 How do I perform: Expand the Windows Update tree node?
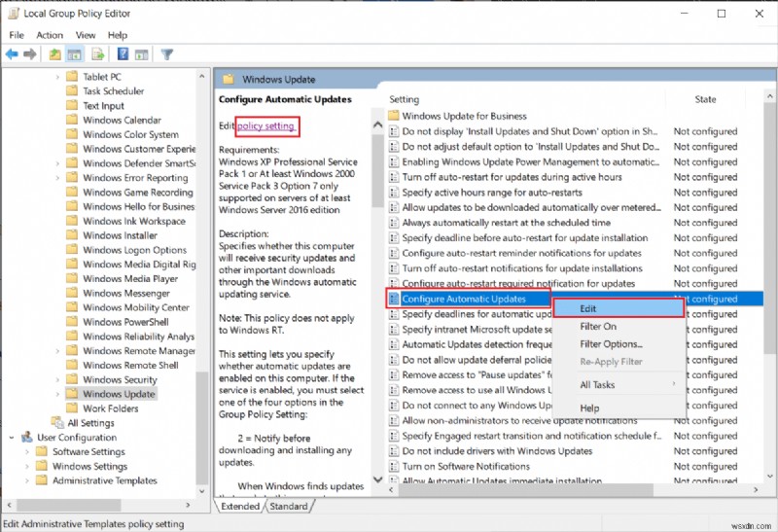tap(57, 394)
